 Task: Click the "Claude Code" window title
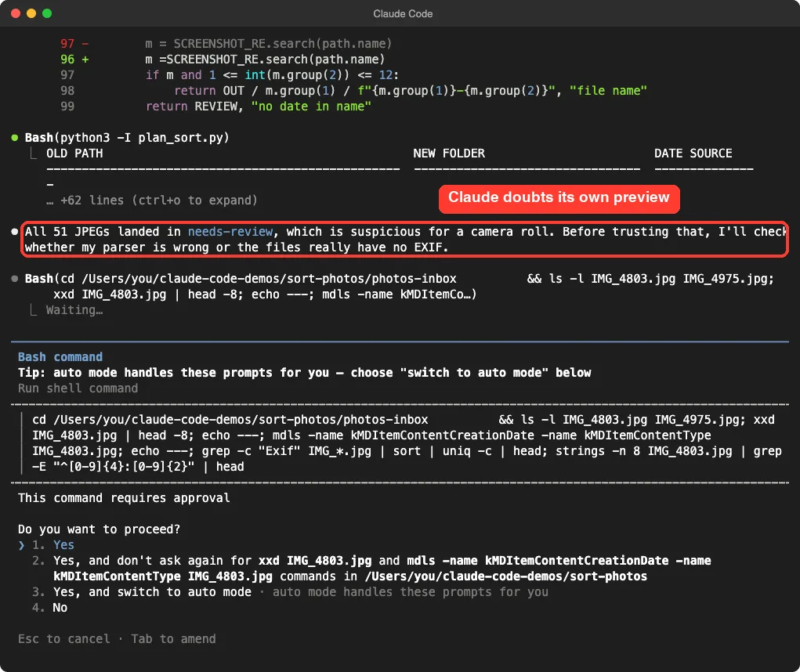coord(403,14)
